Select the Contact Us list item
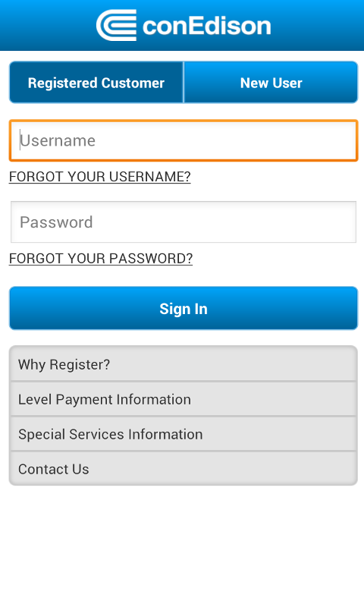This screenshot has width=364, height=607. coord(184,469)
